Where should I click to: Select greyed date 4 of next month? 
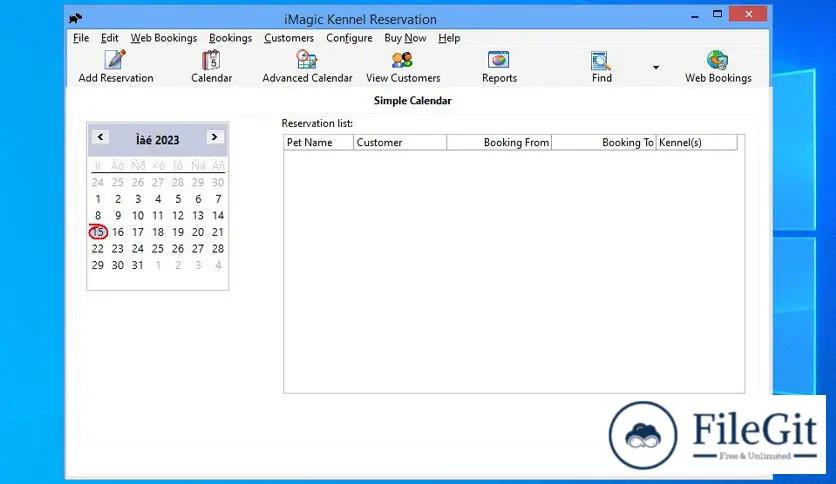(218, 265)
